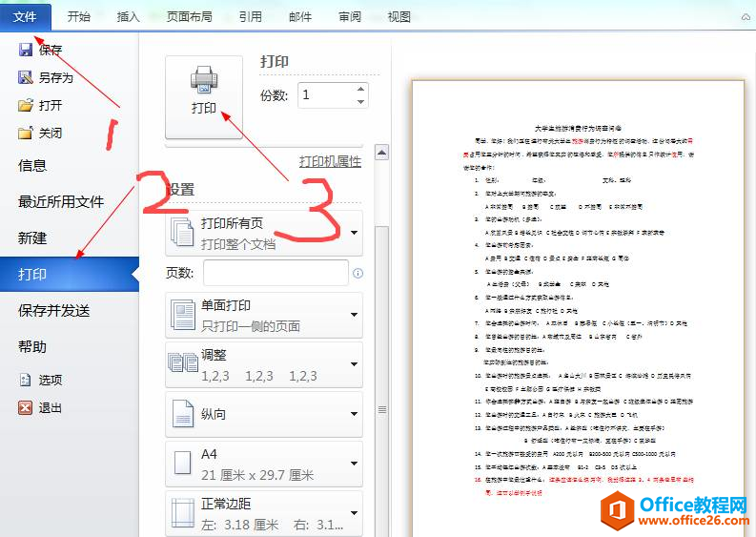
Task: Click the Open folder icon
Action: (25, 105)
